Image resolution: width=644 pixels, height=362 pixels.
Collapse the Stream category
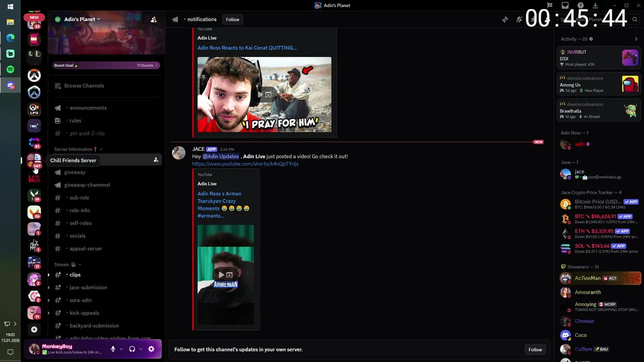67,264
